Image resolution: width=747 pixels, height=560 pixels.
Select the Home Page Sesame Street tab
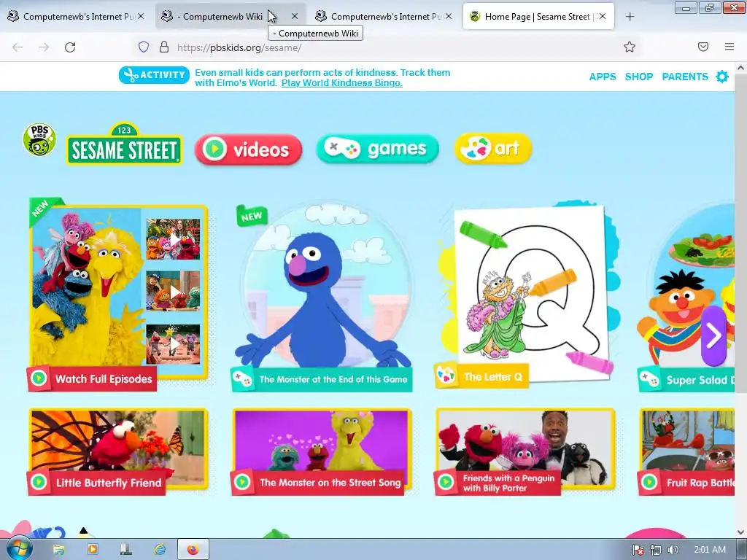[538, 16]
